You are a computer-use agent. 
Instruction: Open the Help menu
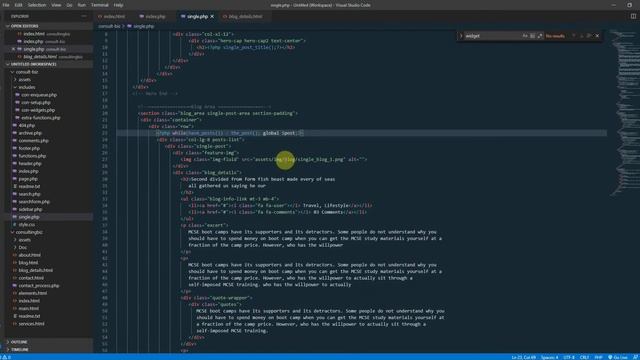coord(118,5)
